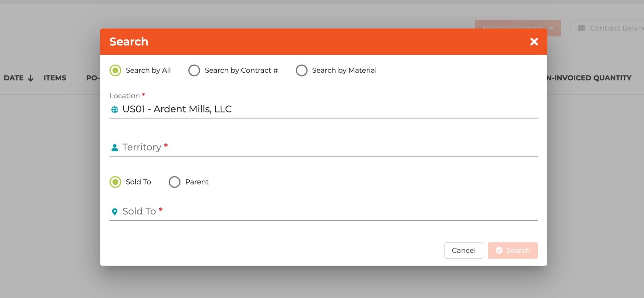Close the Search dialog with the X
644x298 pixels.
point(534,41)
